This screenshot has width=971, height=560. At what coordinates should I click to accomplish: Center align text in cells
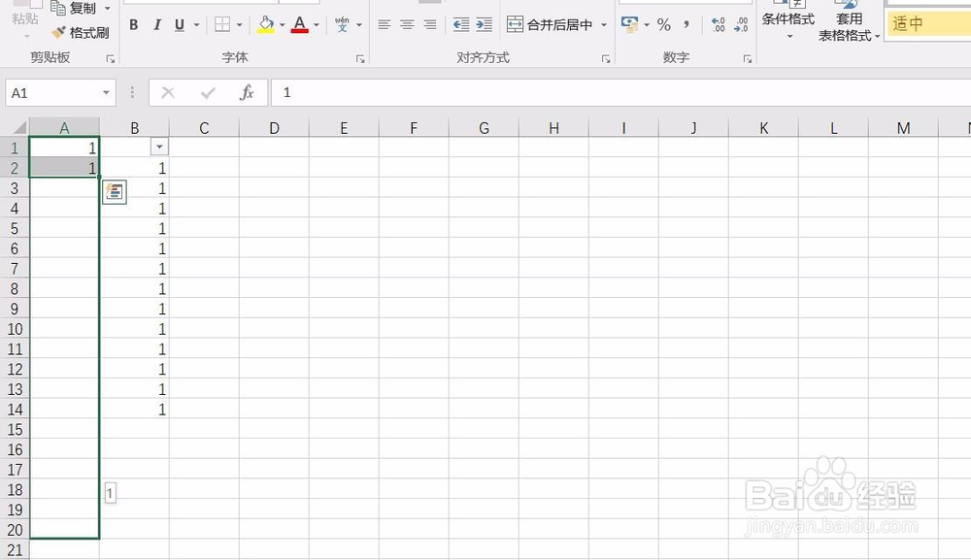(407, 25)
